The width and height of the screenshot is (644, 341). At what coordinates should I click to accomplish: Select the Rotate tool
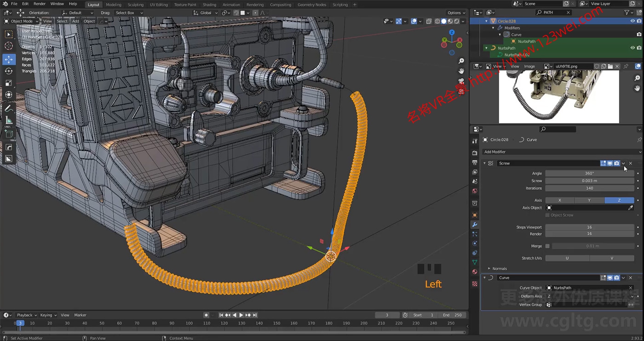(x=8, y=71)
